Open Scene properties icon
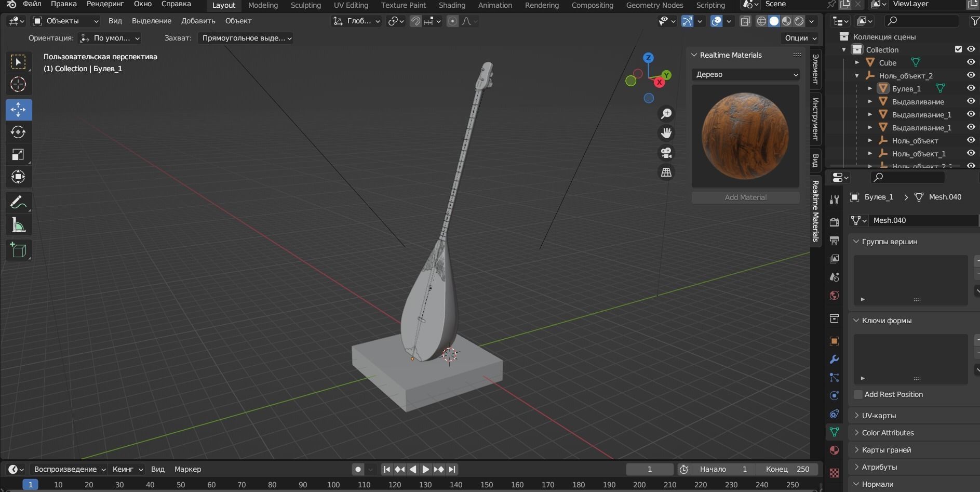 point(834,277)
